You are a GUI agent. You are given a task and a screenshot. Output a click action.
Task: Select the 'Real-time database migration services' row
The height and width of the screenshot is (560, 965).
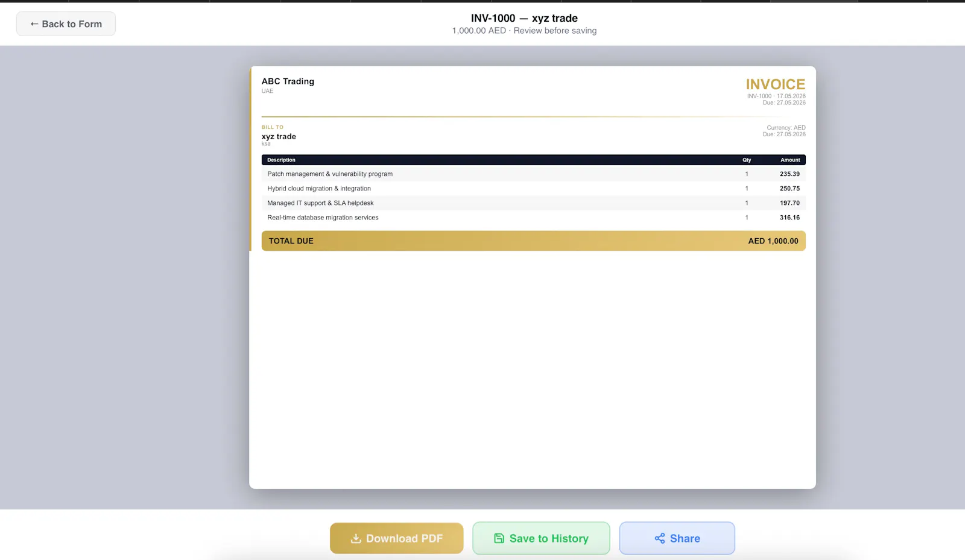pyautogui.click(x=533, y=218)
